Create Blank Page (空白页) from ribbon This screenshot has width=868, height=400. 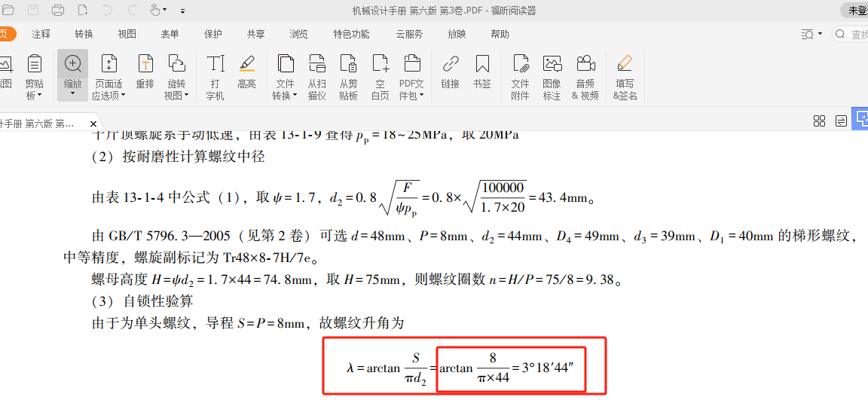[381, 76]
